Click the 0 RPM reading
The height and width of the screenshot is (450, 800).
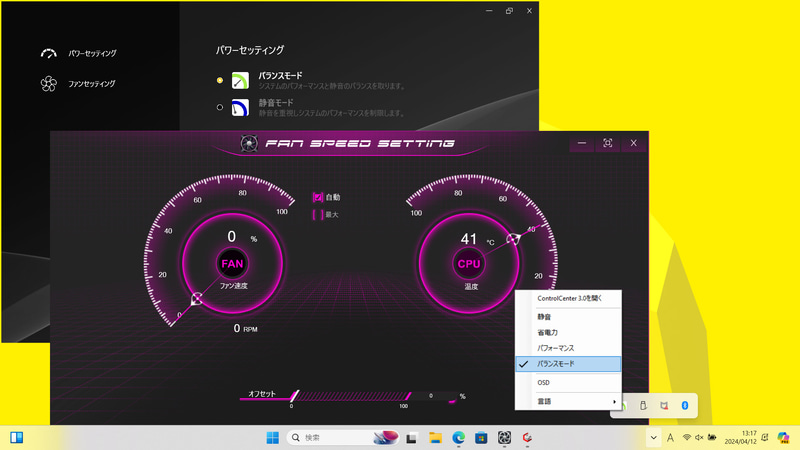(x=245, y=329)
